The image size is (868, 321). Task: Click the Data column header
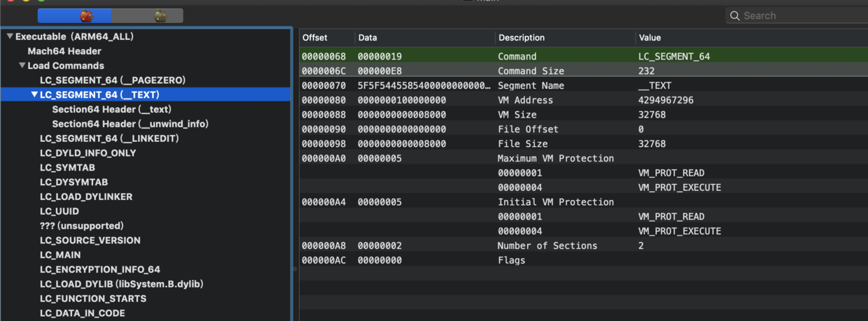pyautogui.click(x=367, y=38)
